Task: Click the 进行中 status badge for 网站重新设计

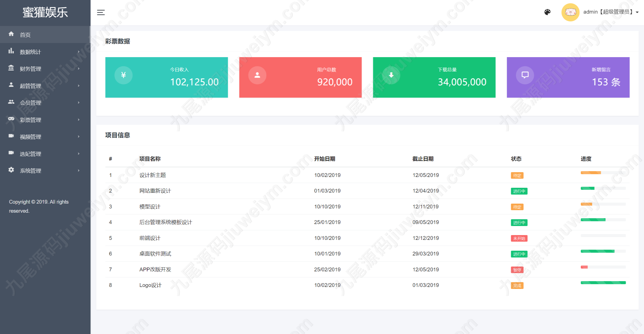Action: pos(519,191)
